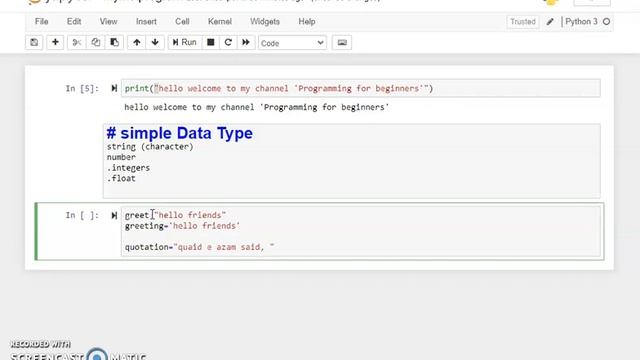
Task: Open the Help menu
Action: click(307, 22)
